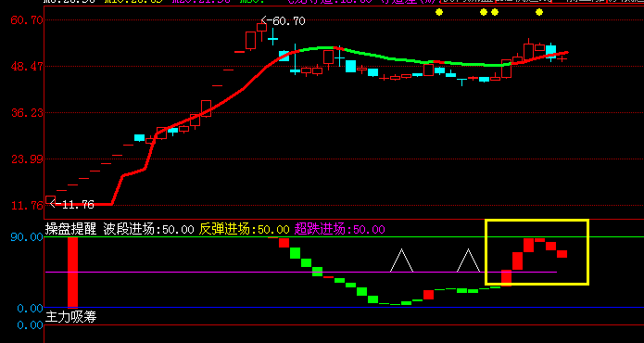Select the yellow 反弹进场:50.00 label
The height and width of the screenshot is (343, 644).
[245, 229]
